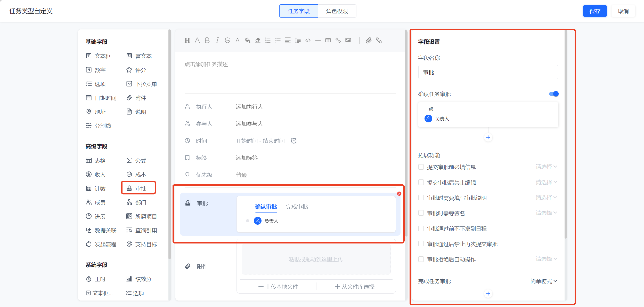Check 提交审批前必填信息
Image resolution: width=644 pixels, height=307 pixels.
click(x=421, y=167)
